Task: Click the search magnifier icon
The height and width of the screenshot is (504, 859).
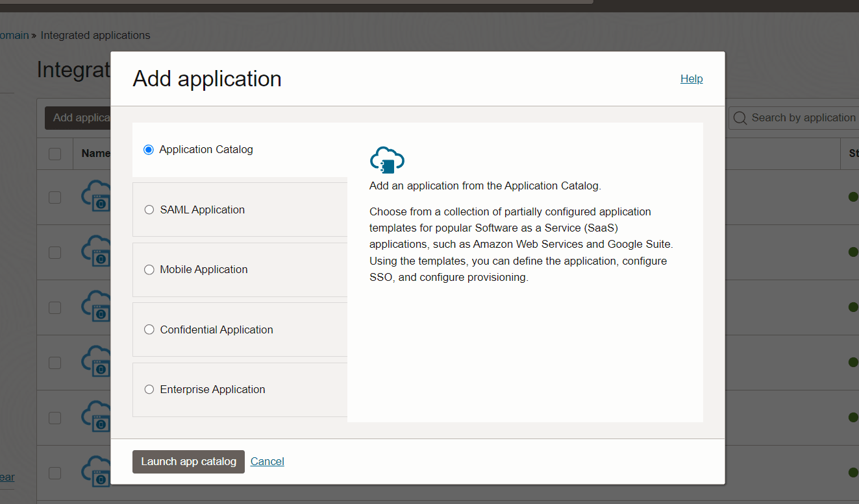Action: pos(740,117)
